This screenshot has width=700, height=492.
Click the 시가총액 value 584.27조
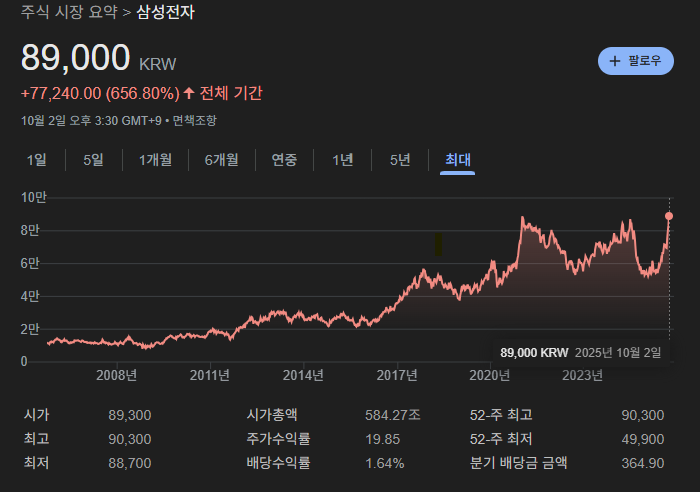(393, 415)
